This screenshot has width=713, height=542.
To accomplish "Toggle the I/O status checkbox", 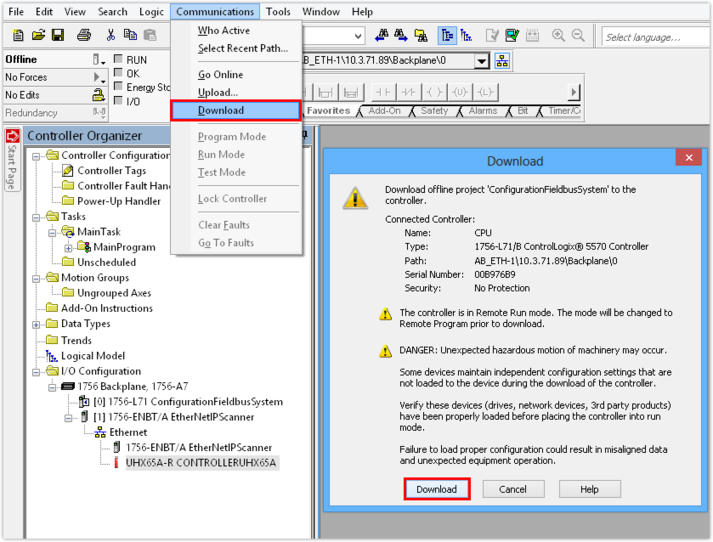I will 118,102.
